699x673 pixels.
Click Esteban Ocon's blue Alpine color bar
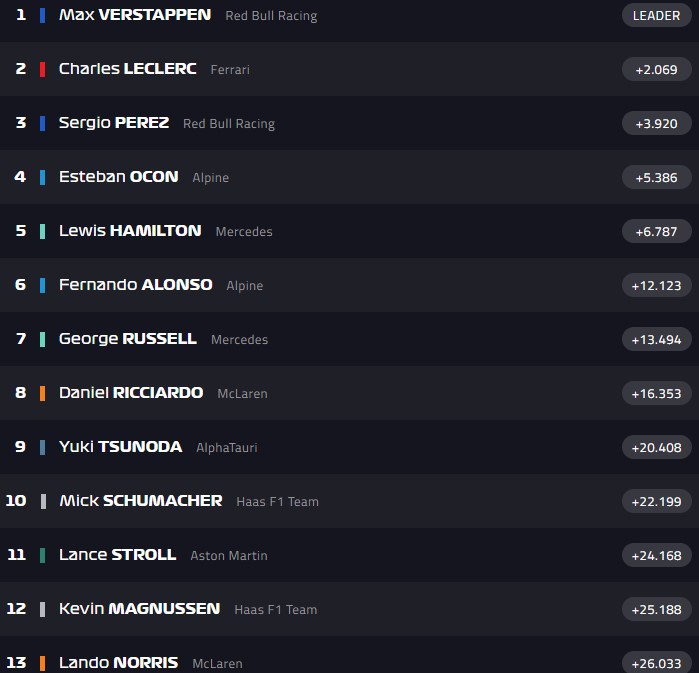[x=42, y=177]
